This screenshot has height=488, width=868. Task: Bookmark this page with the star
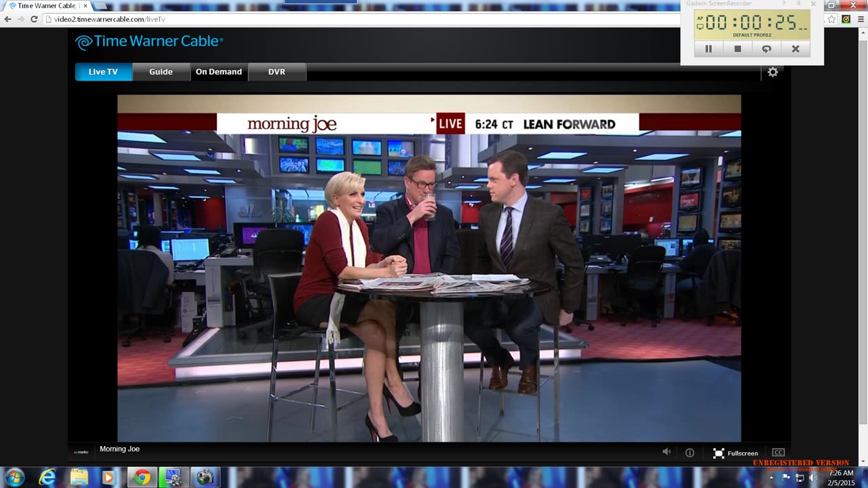831,19
